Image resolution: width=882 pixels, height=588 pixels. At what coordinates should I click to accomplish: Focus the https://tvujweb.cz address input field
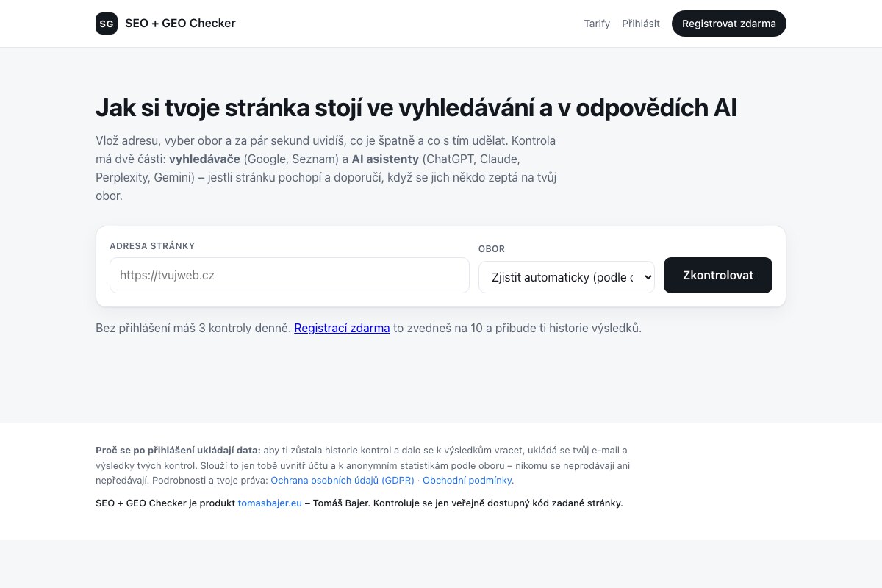[290, 275]
